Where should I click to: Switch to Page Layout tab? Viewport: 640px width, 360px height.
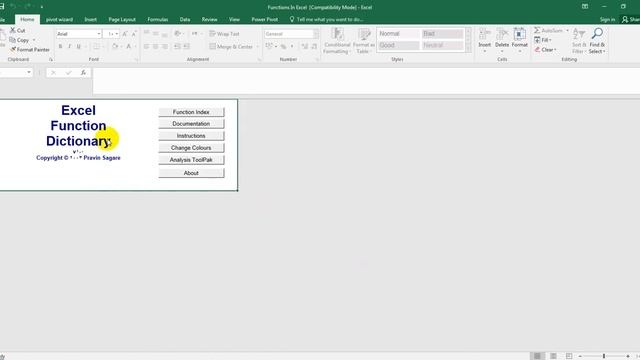pos(122,19)
